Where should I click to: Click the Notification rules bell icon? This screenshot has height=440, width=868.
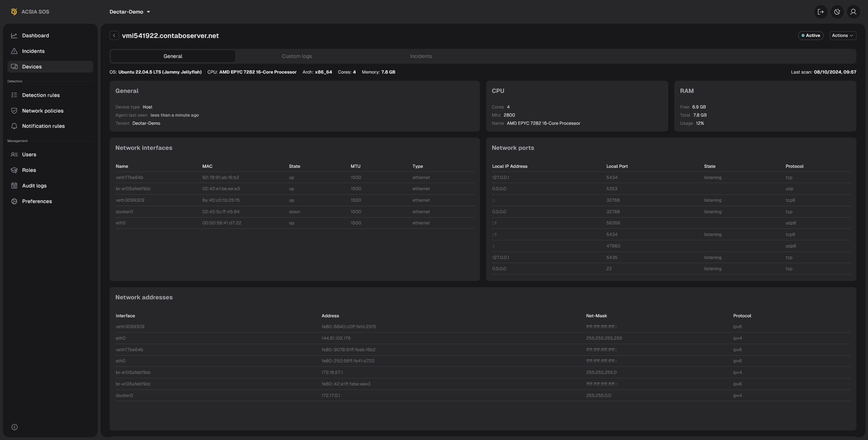(14, 126)
